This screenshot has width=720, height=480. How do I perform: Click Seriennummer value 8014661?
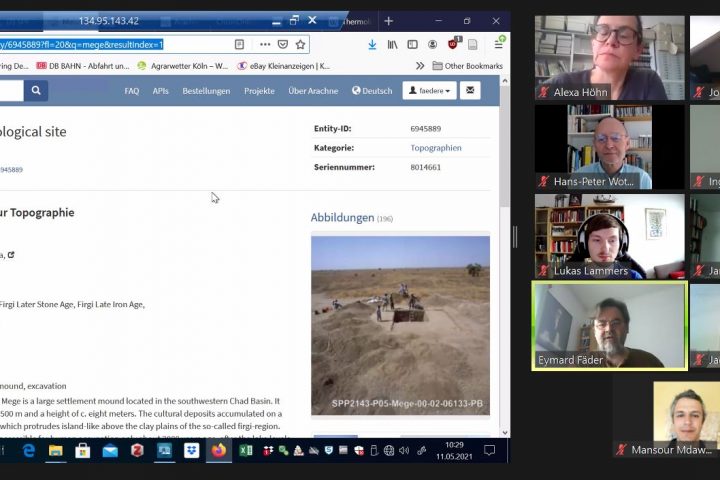coord(426,167)
